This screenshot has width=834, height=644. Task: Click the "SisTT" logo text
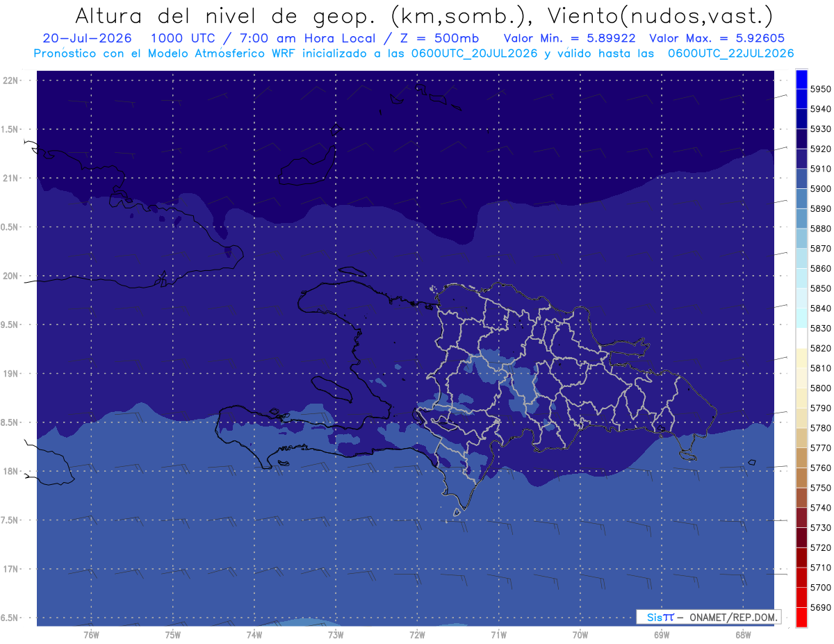point(660,617)
